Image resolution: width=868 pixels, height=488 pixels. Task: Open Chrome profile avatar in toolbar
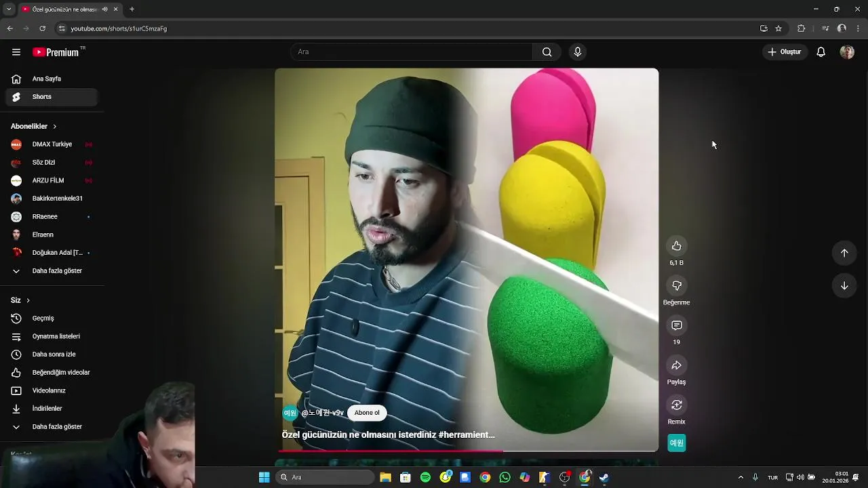[x=842, y=28]
